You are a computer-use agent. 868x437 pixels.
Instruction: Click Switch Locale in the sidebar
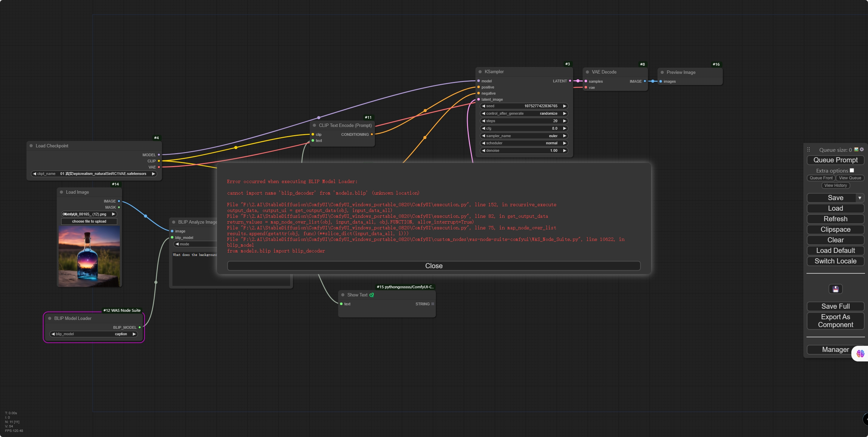point(835,261)
